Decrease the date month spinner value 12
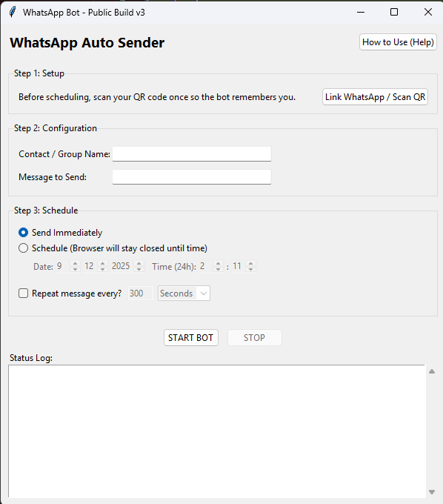443x504 pixels. click(102, 269)
